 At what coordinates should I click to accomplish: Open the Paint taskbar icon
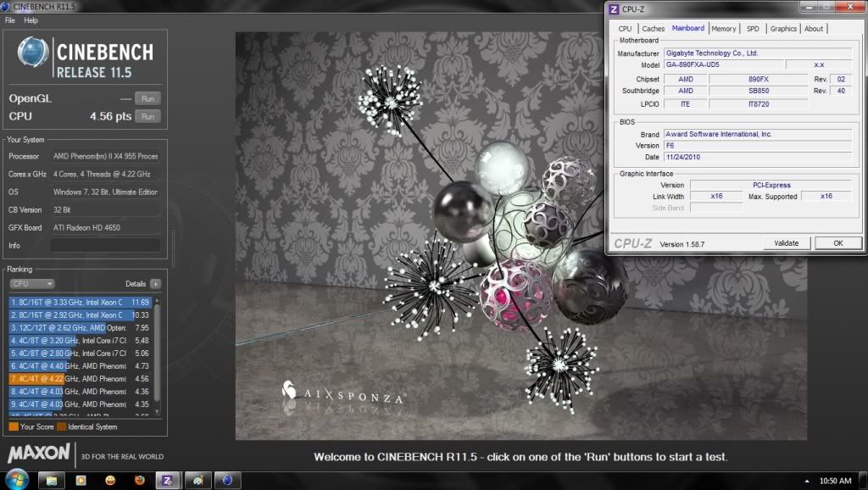click(x=198, y=481)
